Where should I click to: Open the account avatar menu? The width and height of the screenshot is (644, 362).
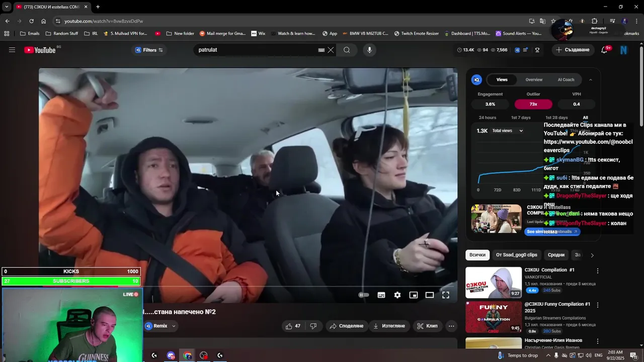coord(624,50)
